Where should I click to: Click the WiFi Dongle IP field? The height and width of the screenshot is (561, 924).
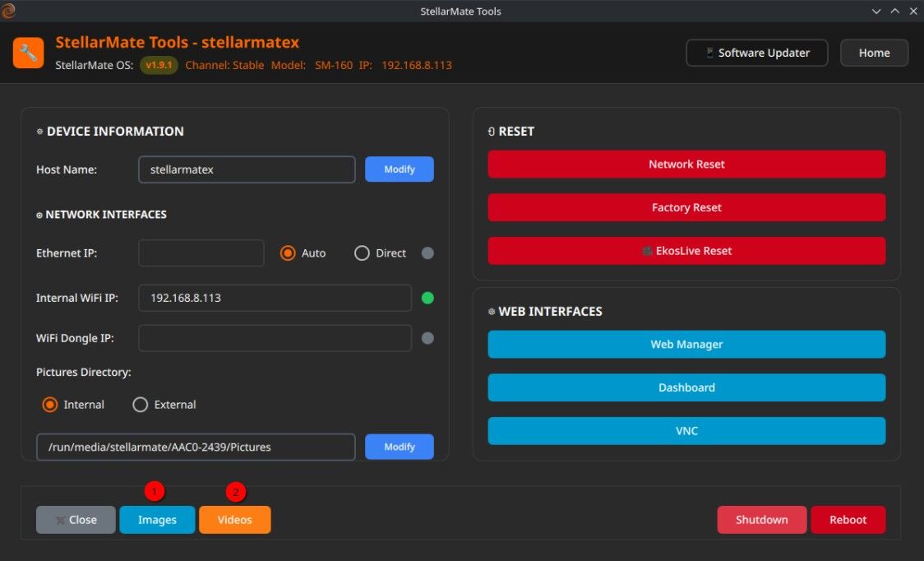click(x=275, y=338)
